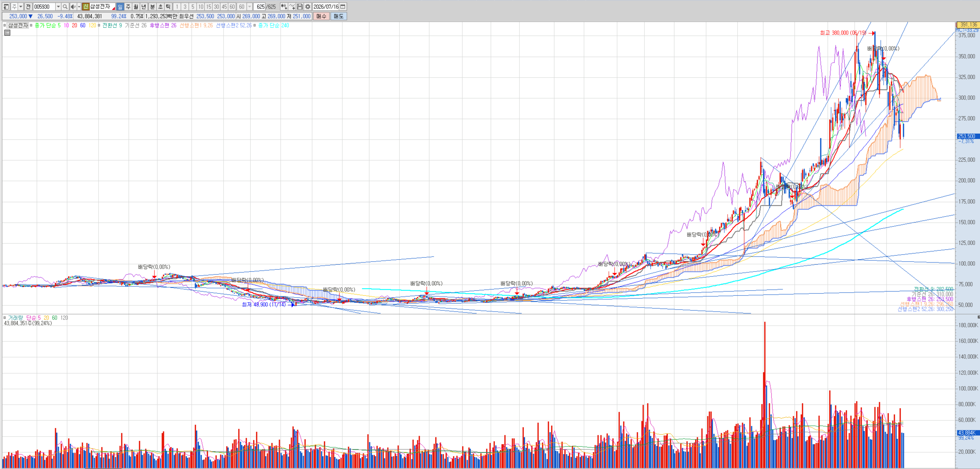Click the change rate -9.48% value
The height and width of the screenshot is (469, 980).
coord(65,16)
